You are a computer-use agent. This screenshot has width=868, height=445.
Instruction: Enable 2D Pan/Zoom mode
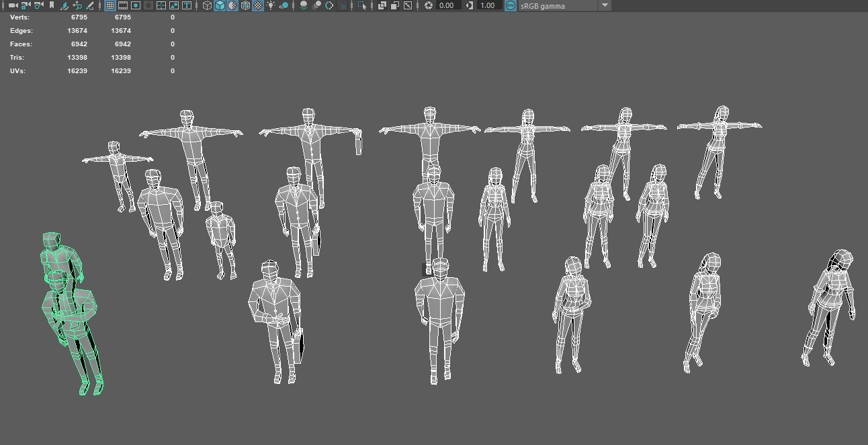(x=77, y=5)
